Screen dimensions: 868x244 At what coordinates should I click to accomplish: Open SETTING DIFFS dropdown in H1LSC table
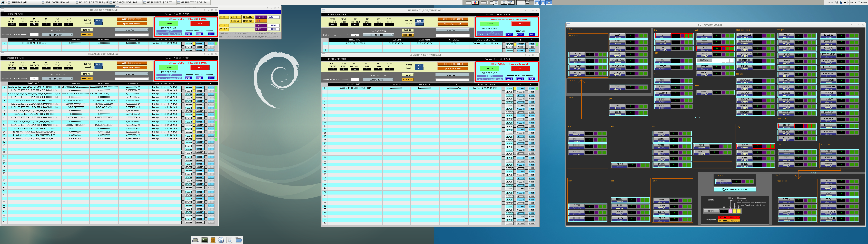57,35
